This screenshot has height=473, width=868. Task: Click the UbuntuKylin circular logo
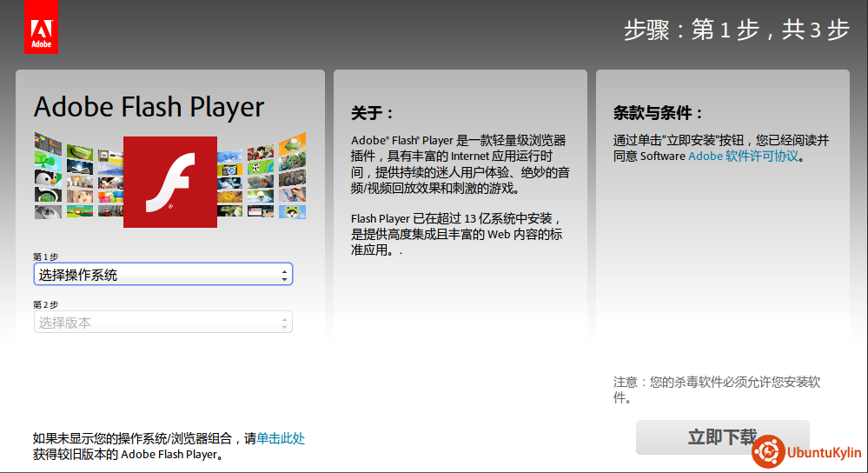point(768,452)
